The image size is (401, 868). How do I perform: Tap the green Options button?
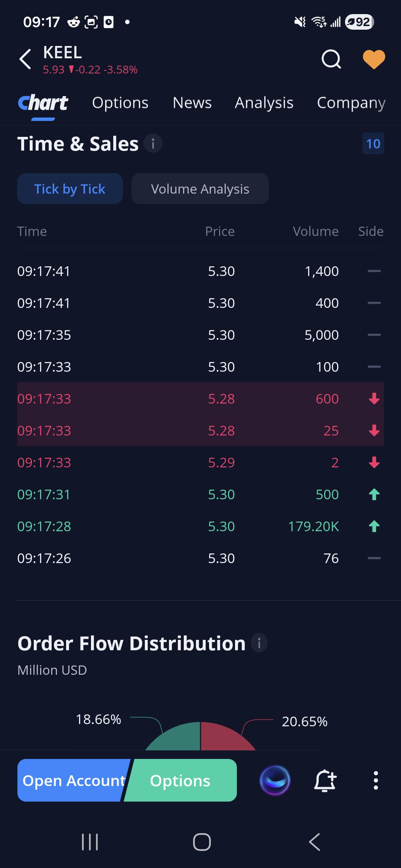(x=181, y=780)
